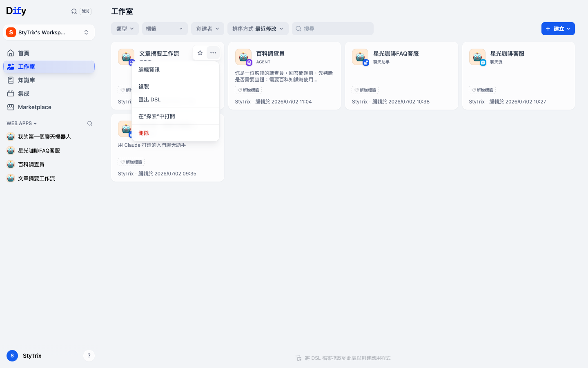Click the description 用 Claude 打造的入門聊天助手
588x368 pixels.
click(152, 145)
